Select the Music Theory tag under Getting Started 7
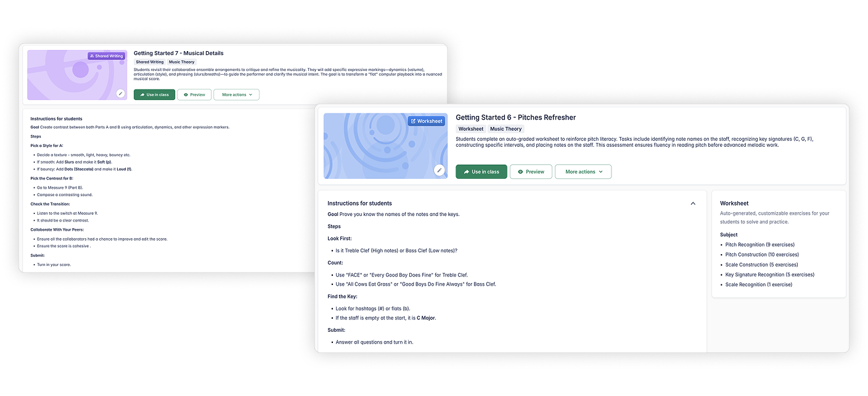The image size is (868, 396). point(181,62)
